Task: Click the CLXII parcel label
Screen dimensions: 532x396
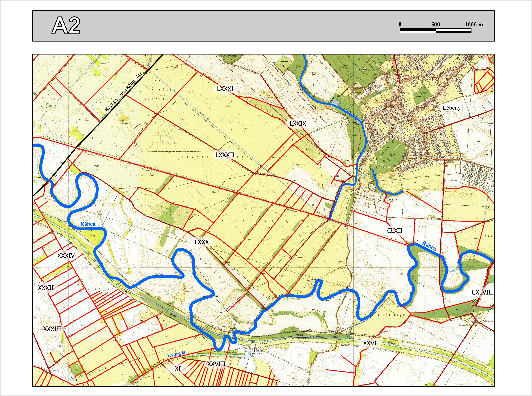Action: pyautogui.click(x=395, y=231)
